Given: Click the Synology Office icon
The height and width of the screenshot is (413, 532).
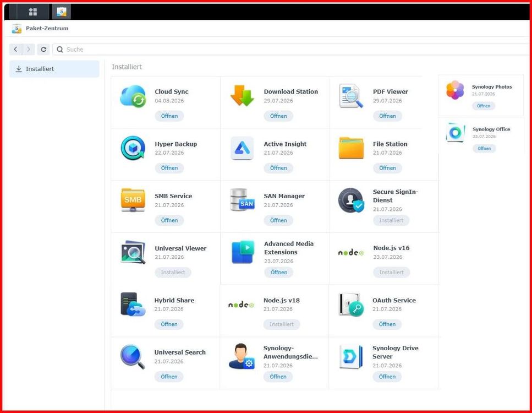Looking at the screenshot, I should [456, 133].
